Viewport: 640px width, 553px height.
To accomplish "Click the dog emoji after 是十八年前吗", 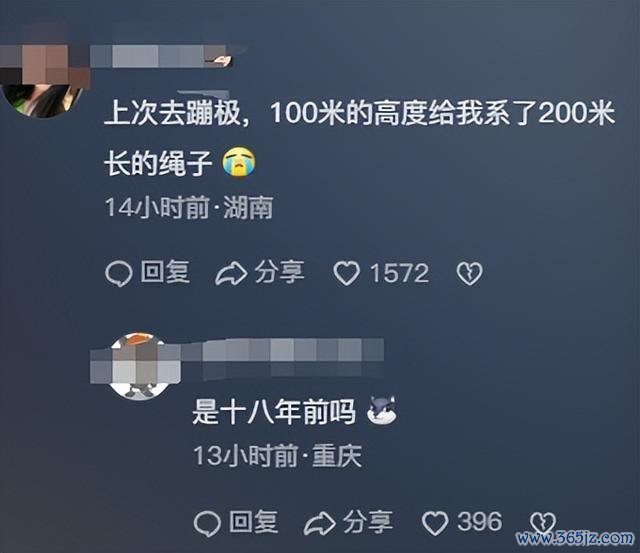I will click(x=382, y=411).
